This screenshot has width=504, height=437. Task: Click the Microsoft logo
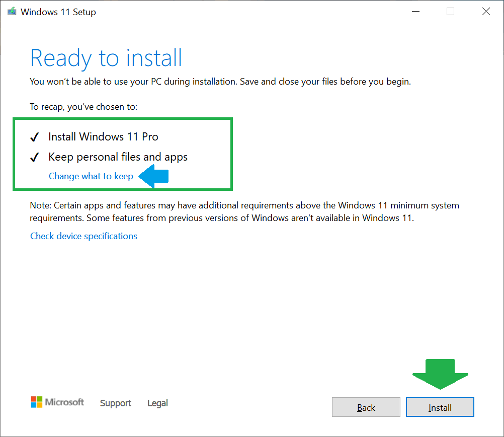pyautogui.click(x=57, y=402)
